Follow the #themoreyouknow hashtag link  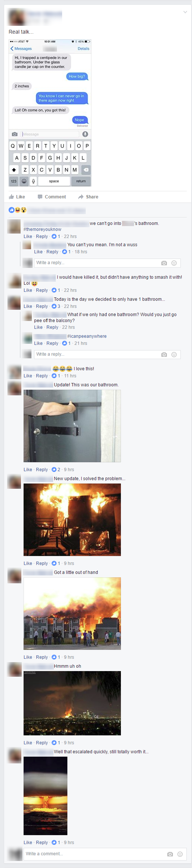(x=42, y=229)
